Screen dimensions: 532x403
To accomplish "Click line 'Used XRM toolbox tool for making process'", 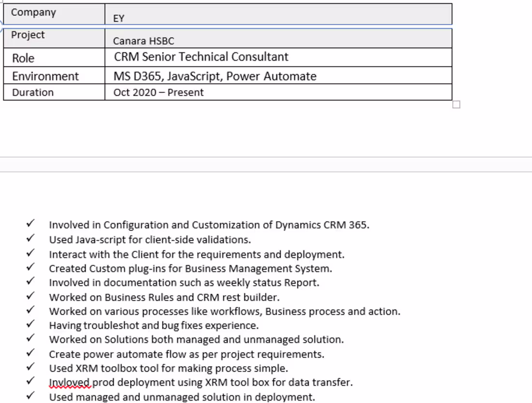I will 169,368.
